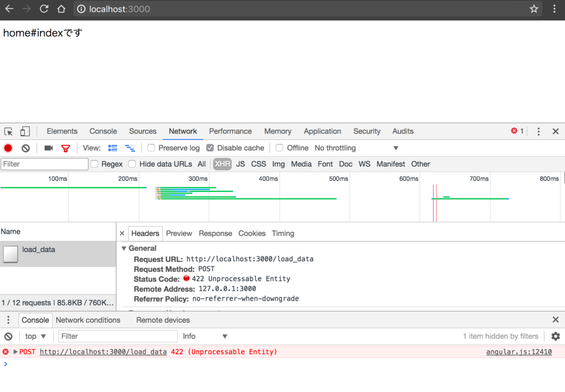Image resolution: width=565 pixels, height=392 pixels.
Task: Enable the Preserve log checkbox
Action: tap(151, 148)
